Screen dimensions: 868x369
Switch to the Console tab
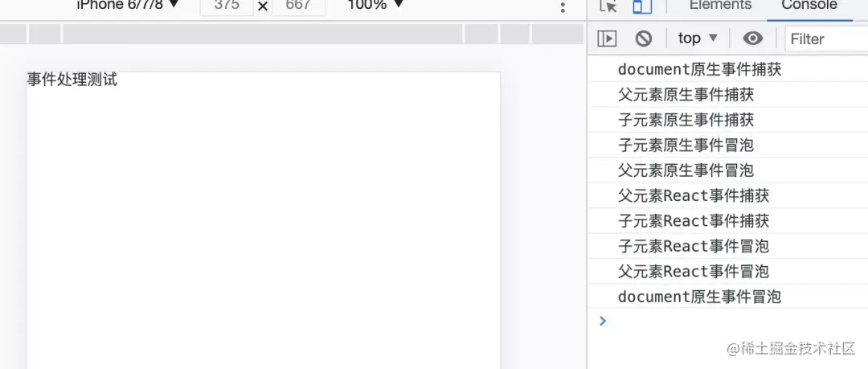809,5
